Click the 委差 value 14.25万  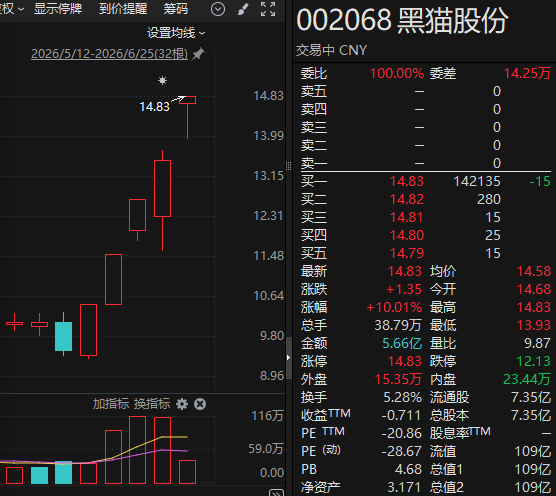527,73
